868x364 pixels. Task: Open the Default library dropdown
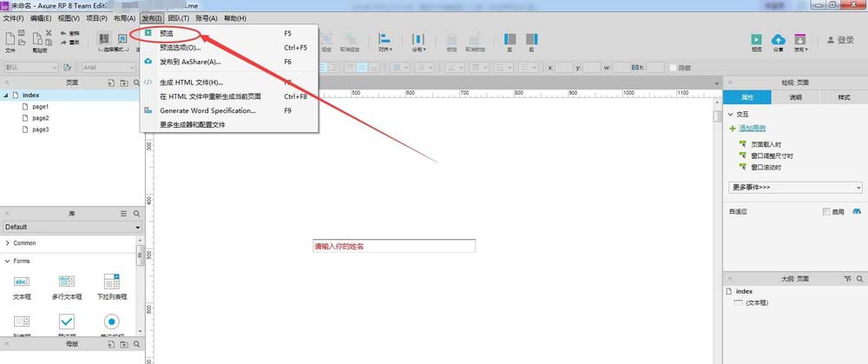tap(72, 227)
